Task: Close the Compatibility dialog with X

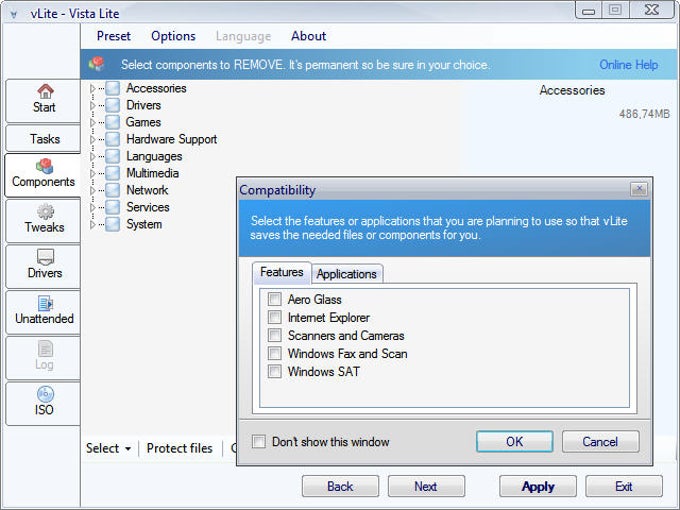Action: click(638, 189)
